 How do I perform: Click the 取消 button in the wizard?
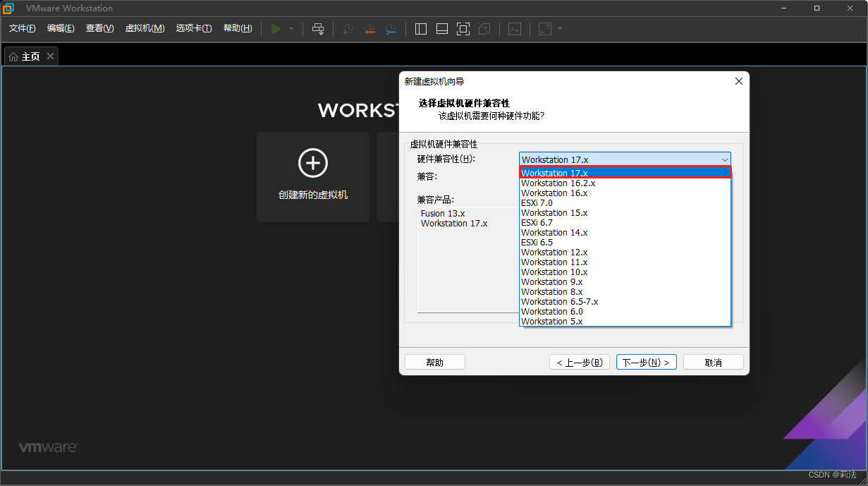click(x=714, y=362)
